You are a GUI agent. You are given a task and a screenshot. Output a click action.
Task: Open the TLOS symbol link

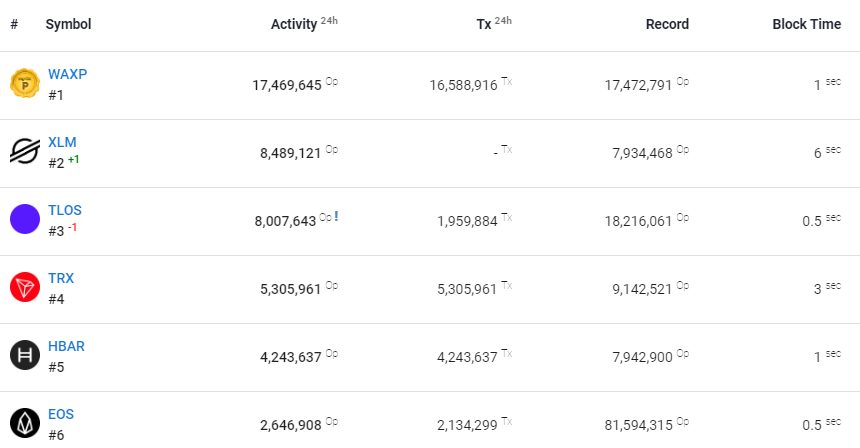point(65,211)
